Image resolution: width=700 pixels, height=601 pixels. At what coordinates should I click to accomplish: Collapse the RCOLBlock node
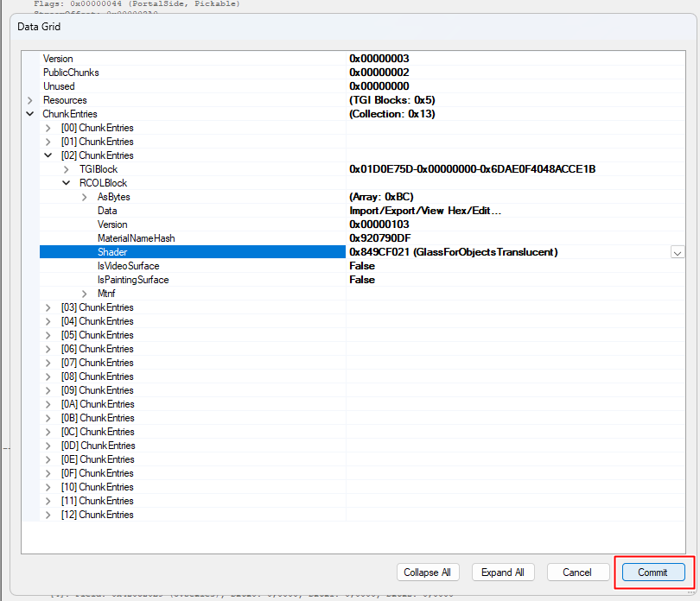coord(67,183)
